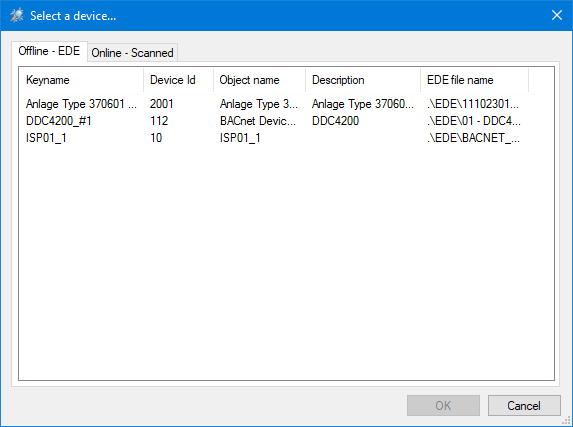Select the DDC4200_#1 device row
This screenshot has width=573, height=427.
click(x=278, y=121)
